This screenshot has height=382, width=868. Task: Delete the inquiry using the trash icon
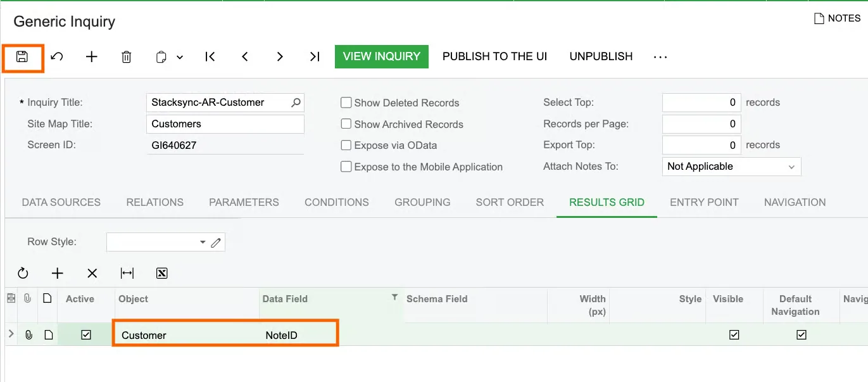tap(127, 56)
